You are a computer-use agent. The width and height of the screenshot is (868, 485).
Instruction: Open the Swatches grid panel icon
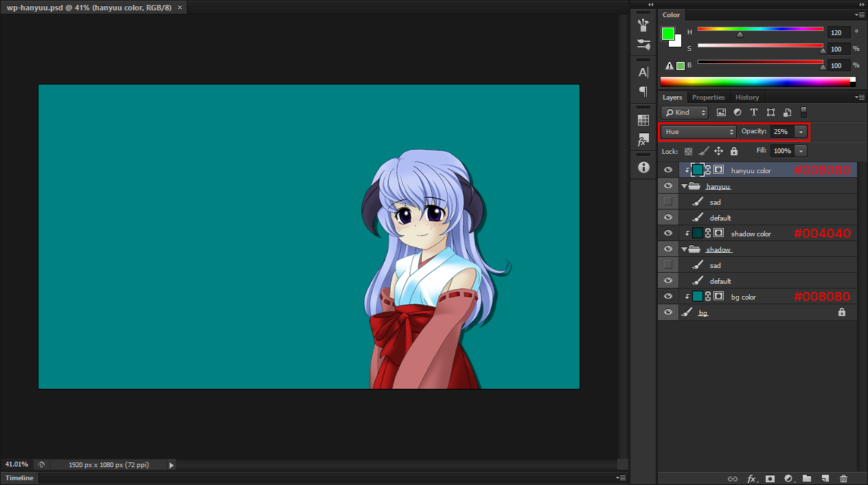click(x=643, y=120)
